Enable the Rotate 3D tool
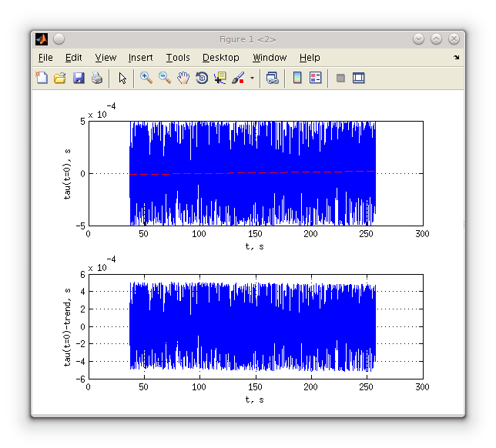This screenshot has height=448, width=496. tap(202, 78)
